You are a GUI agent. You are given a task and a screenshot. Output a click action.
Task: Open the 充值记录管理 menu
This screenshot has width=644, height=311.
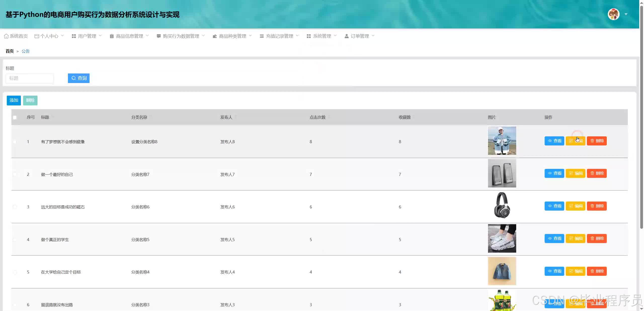279,36
